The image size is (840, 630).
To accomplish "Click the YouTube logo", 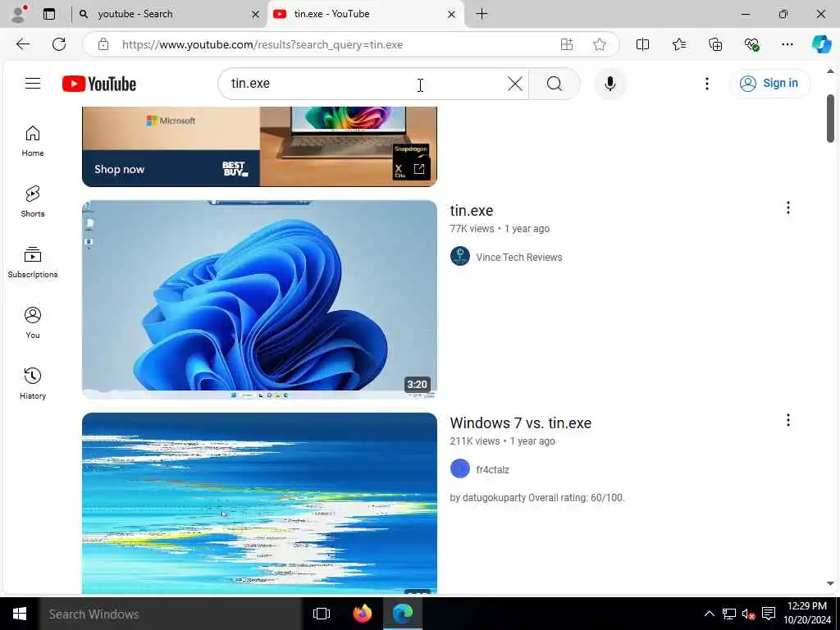I will (99, 84).
